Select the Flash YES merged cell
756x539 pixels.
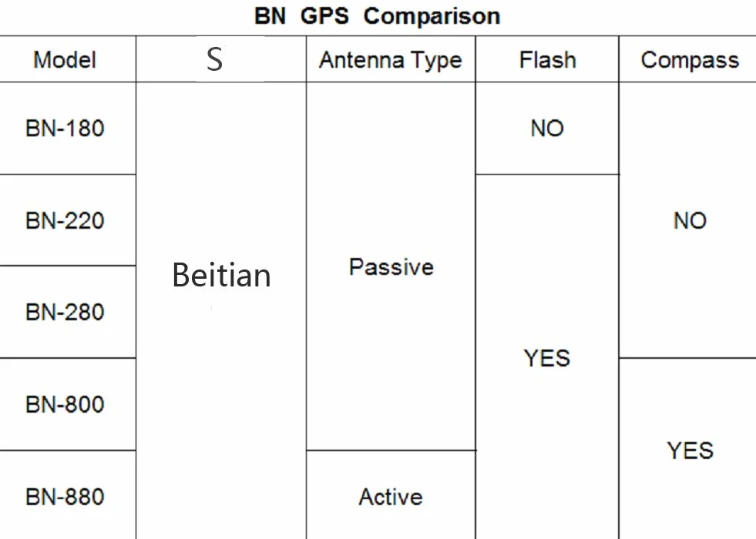click(547, 358)
